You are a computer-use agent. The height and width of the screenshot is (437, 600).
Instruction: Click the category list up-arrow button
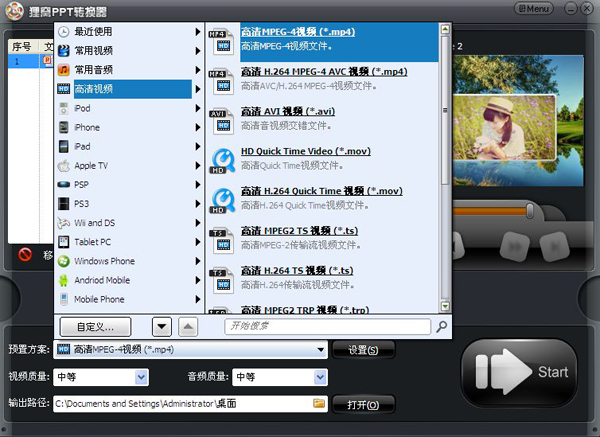tap(188, 327)
